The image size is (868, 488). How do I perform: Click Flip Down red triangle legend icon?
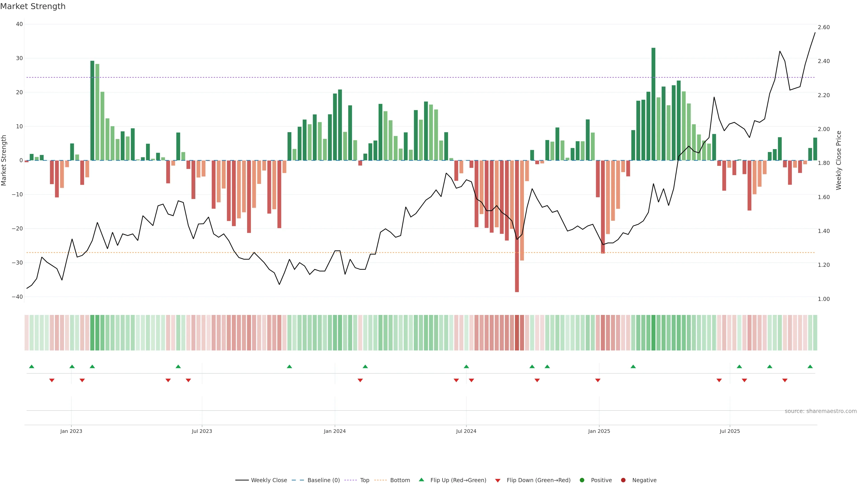(498, 481)
